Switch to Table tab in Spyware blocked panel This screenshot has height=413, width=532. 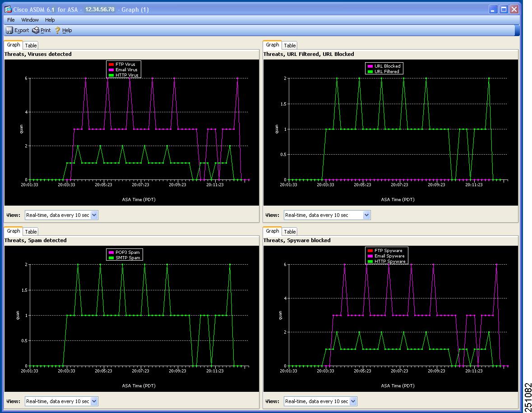(290, 232)
